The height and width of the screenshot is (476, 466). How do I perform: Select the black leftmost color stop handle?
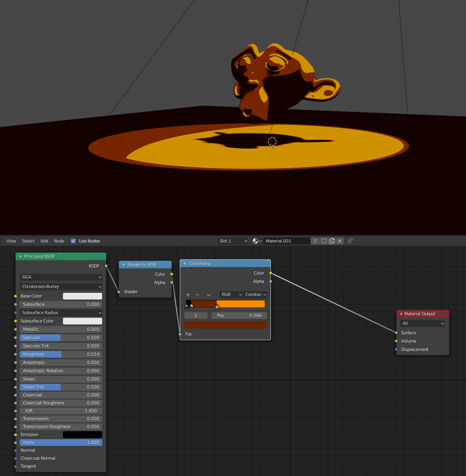point(186,306)
